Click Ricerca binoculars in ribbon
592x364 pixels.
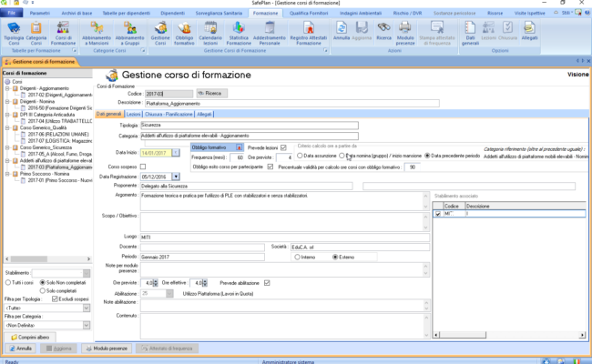[383, 31]
